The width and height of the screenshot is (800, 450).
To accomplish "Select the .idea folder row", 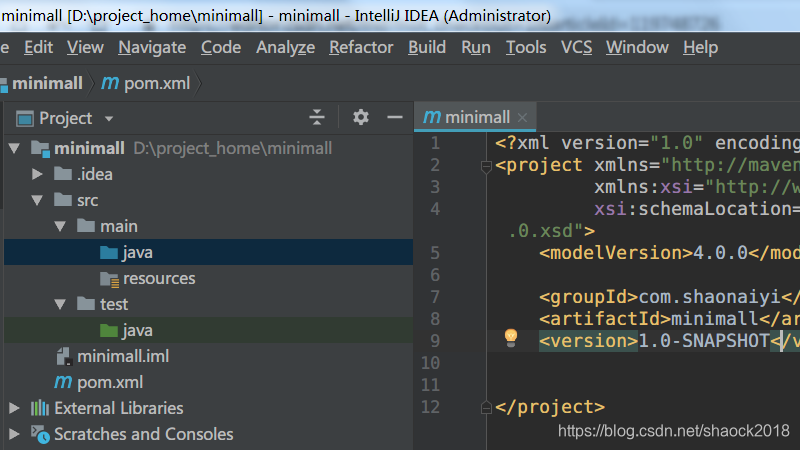I will click(x=209, y=174).
